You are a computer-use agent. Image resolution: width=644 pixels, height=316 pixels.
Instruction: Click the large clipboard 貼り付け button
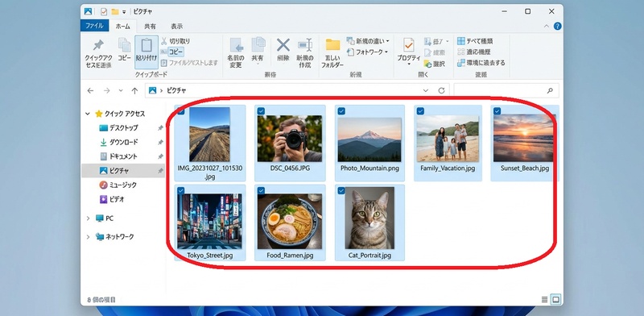(x=147, y=52)
